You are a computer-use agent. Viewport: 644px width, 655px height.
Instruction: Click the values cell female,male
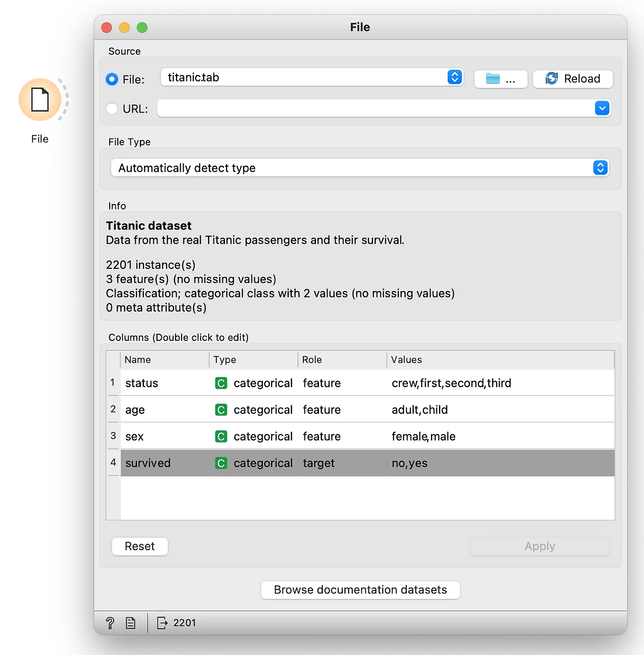(x=501, y=436)
